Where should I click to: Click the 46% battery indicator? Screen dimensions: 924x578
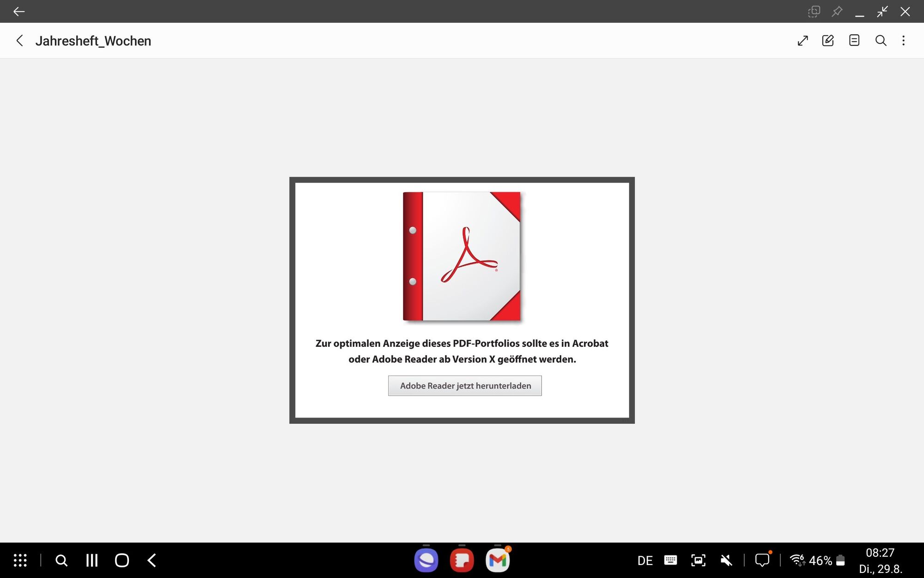[827, 561]
